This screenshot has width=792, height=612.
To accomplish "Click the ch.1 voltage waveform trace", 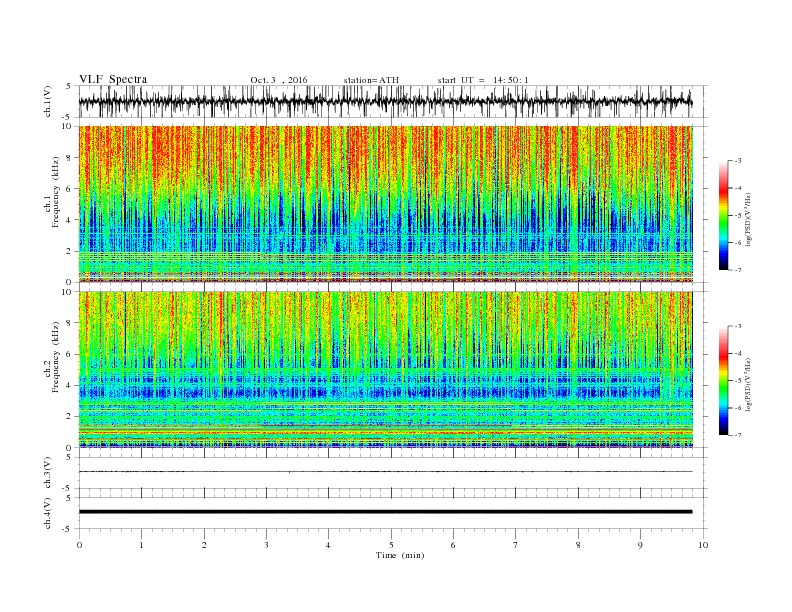I will [385, 101].
